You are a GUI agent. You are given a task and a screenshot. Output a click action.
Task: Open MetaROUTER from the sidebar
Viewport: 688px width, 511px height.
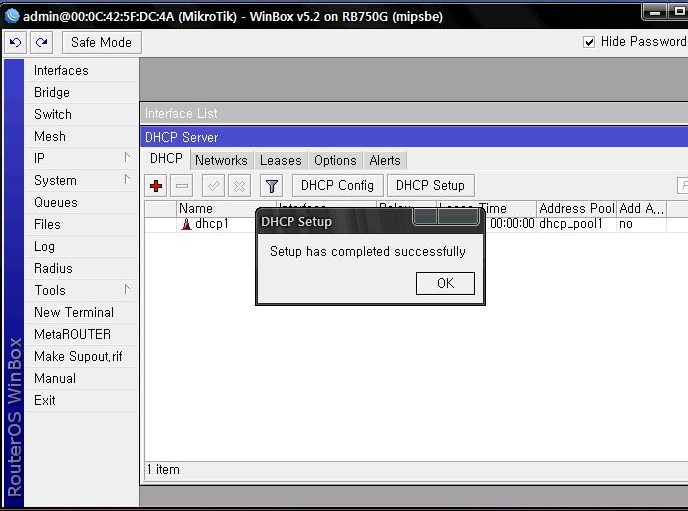(82, 334)
